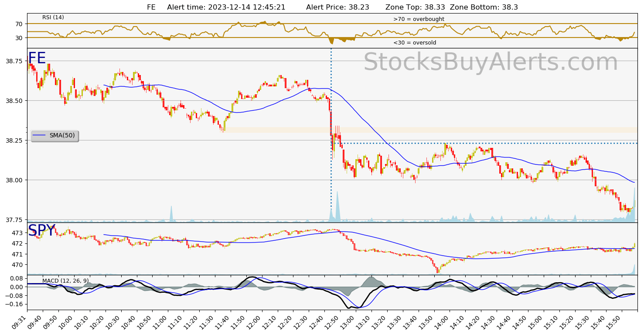Click the SPY 470 axis label
This screenshot has height=335, width=644.
[x=17, y=265]
